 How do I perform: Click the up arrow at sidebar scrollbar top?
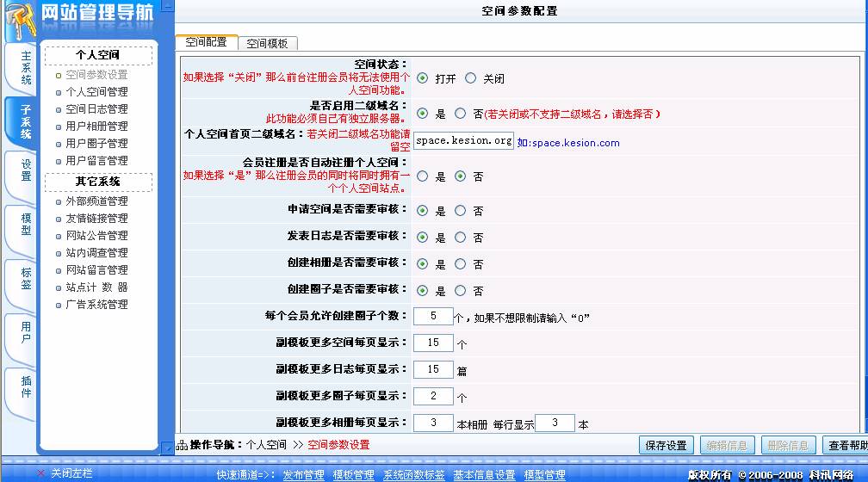(167, 6)
